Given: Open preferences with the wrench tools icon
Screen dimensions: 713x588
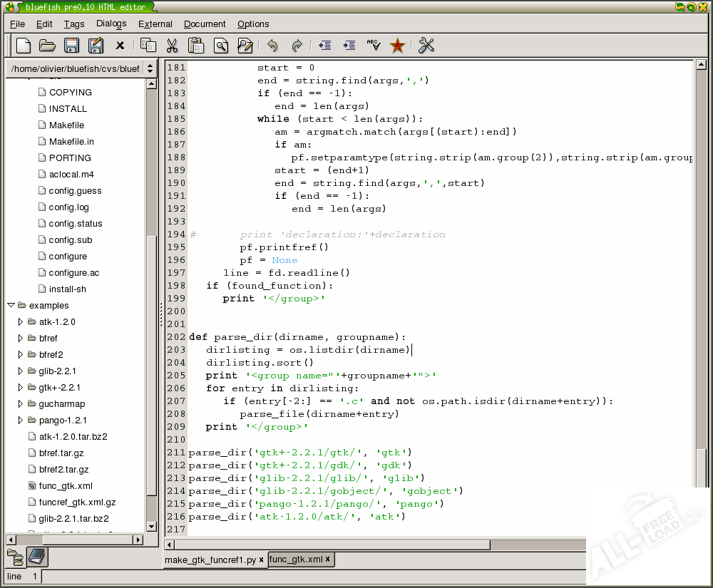Looking at the screenshot, I should click(426, 46).
